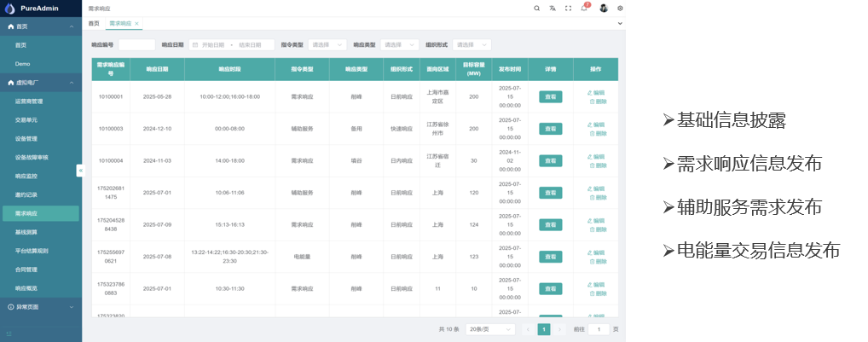This screenshot has height=342, width=868.
Task: Open the settings gear icon
Action: [x=620, y=8]
